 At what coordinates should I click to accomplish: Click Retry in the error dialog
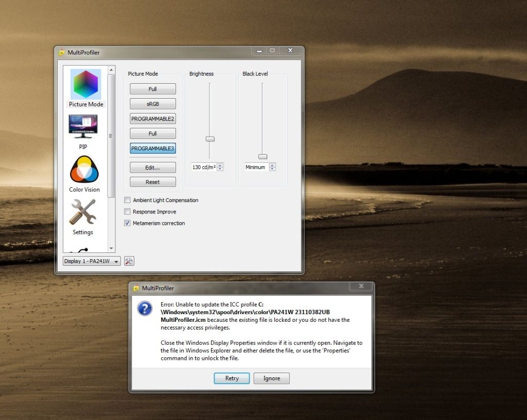pos(232,378)
